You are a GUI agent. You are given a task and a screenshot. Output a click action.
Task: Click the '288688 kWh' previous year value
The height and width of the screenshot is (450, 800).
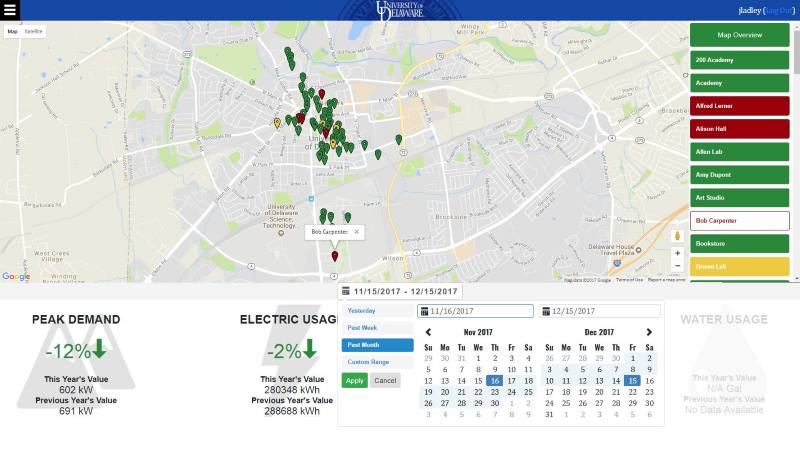tap(292, 411)
